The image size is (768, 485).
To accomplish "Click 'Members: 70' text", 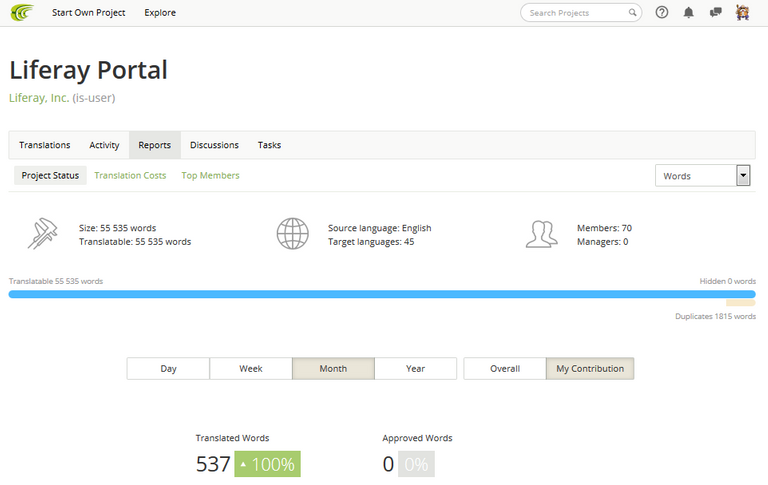I will [x=604, y=228].
